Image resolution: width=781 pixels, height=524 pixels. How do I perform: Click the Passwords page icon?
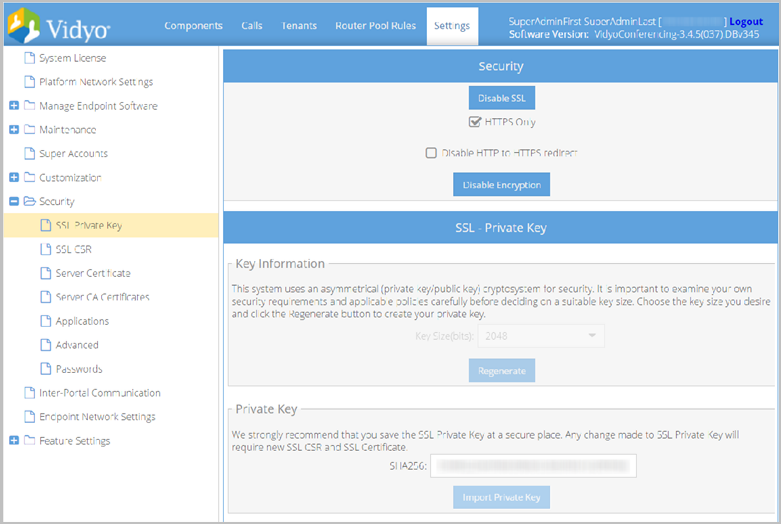[46, 369]
